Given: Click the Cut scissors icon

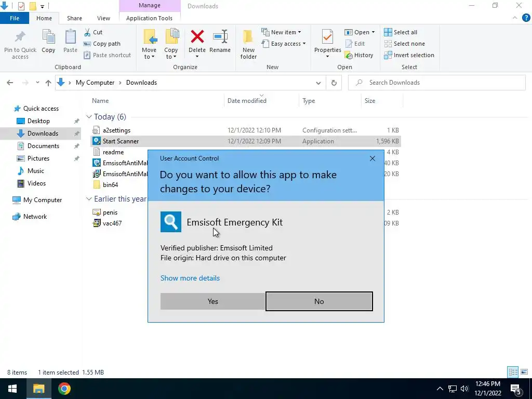Looking at the screenshot, I should [x=87, y=32].
